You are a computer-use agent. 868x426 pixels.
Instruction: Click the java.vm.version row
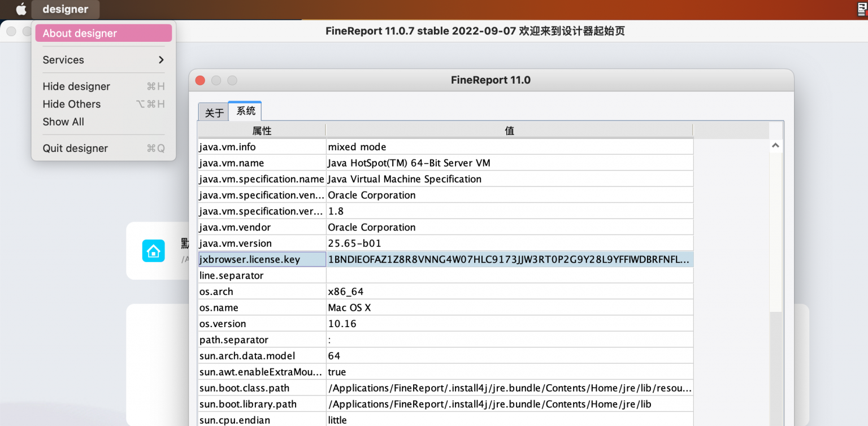[262, 243]
